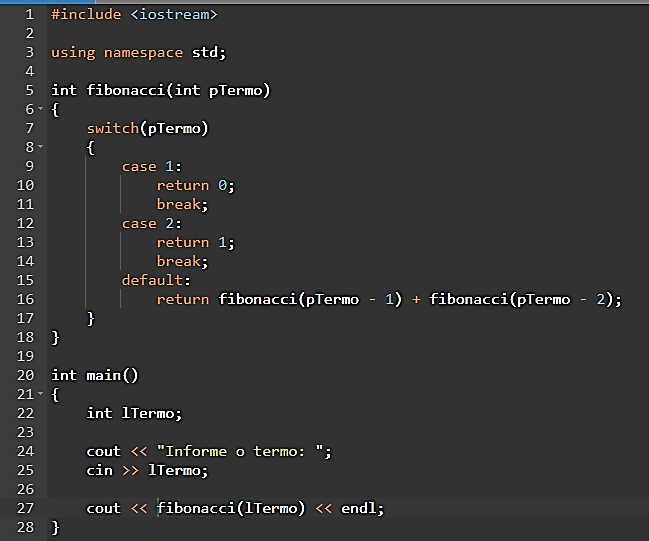The width and height of the screenshot is (649, 541).
Task: Collapse the switch block fold arrow at line 8
Action: point(41,147)
